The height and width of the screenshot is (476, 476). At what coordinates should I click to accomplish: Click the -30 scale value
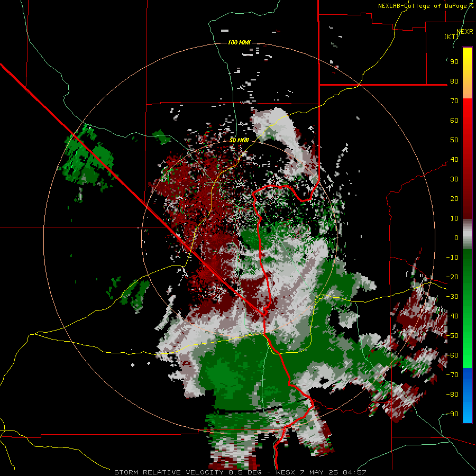(x=452, y=297)
